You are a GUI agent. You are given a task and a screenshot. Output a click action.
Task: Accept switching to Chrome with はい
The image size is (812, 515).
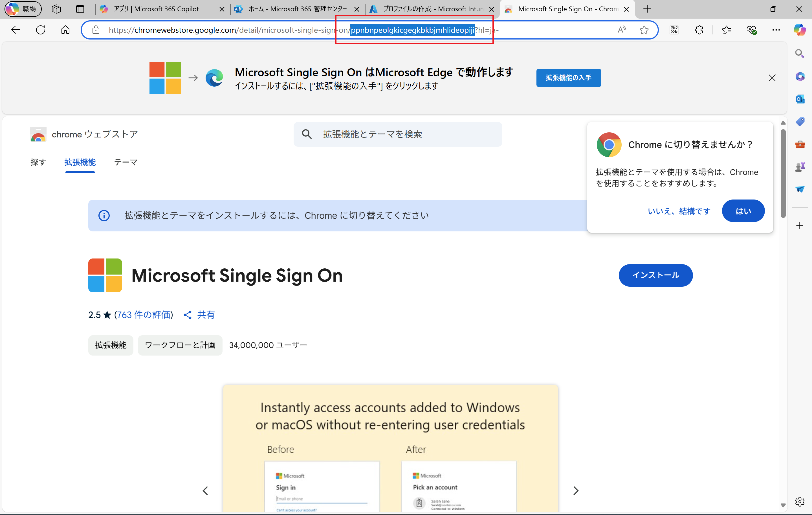743,211
